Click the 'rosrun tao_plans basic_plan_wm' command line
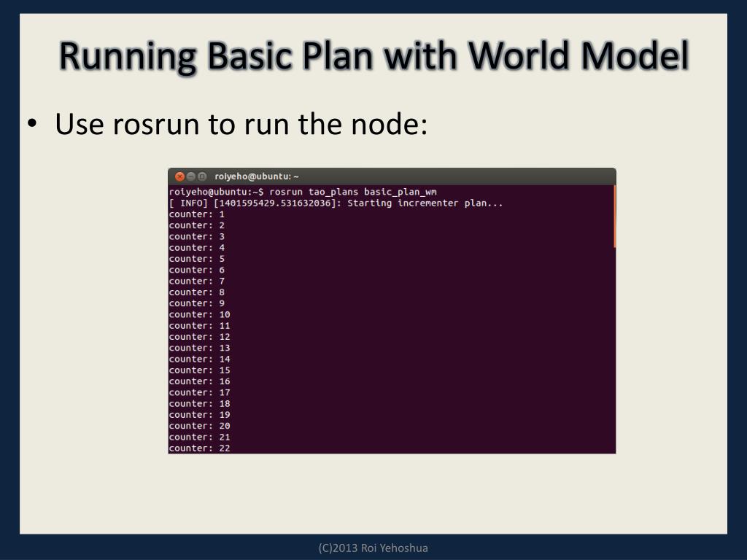Screen dimensions: 747x560 click(303, 192)
